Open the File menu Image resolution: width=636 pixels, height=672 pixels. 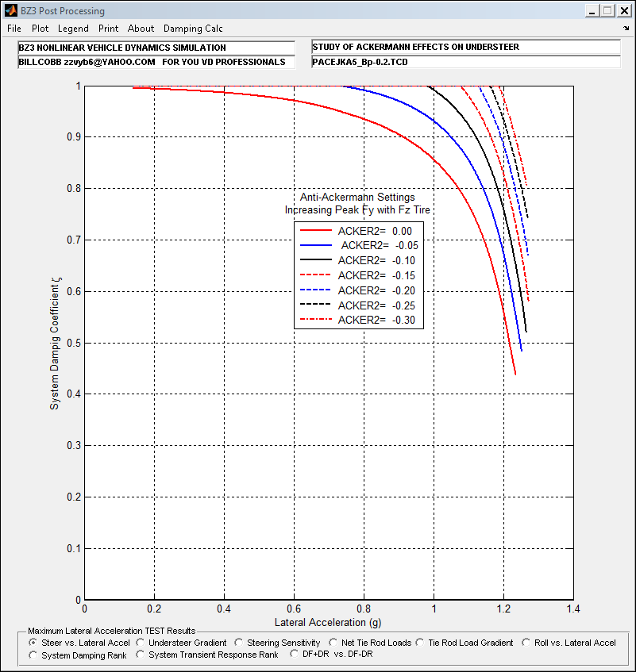[14, 29]
